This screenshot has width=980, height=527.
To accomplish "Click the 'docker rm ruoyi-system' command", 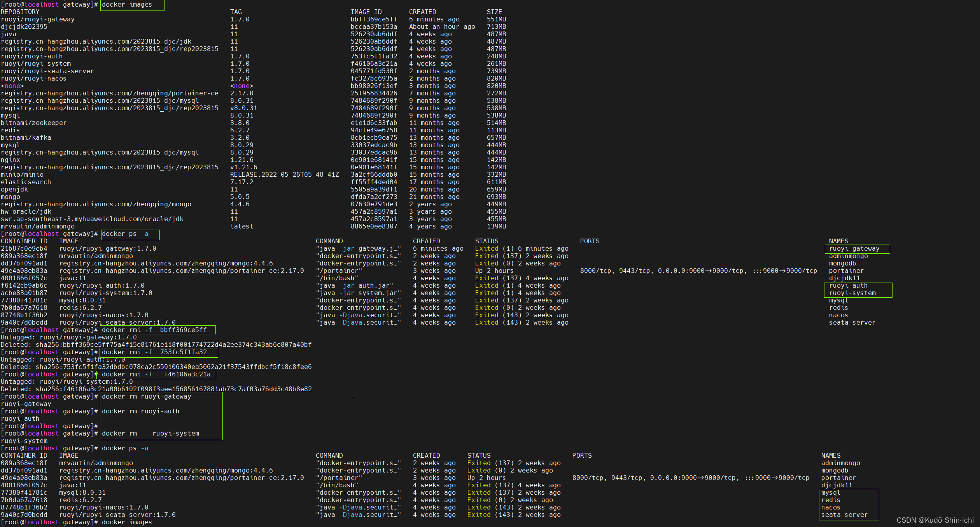I will click(x=150, y=434).
